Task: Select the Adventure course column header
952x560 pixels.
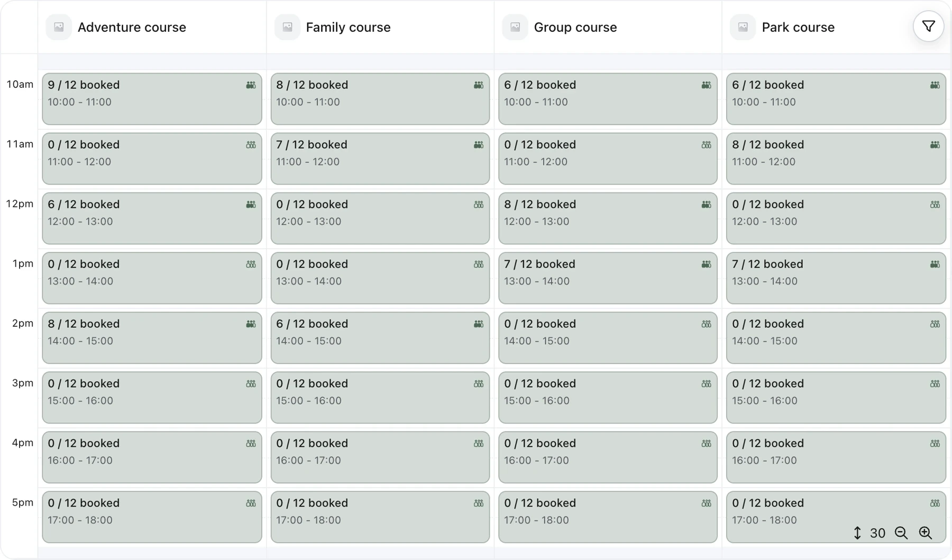Action: click(x=152, y=27)
